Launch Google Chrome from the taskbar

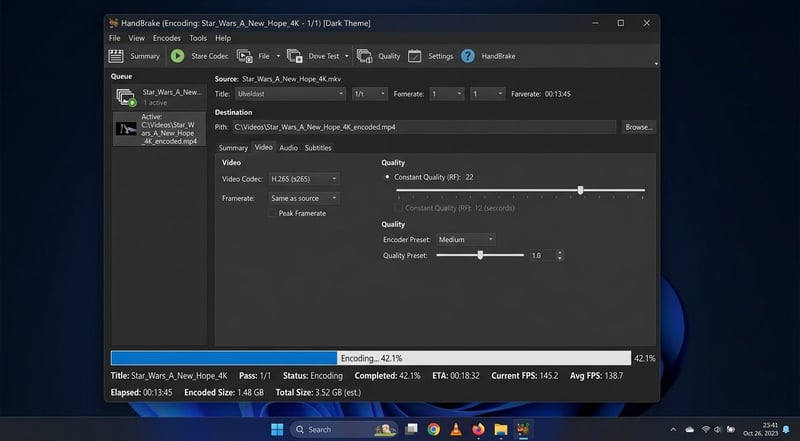[x=434, y=430]
